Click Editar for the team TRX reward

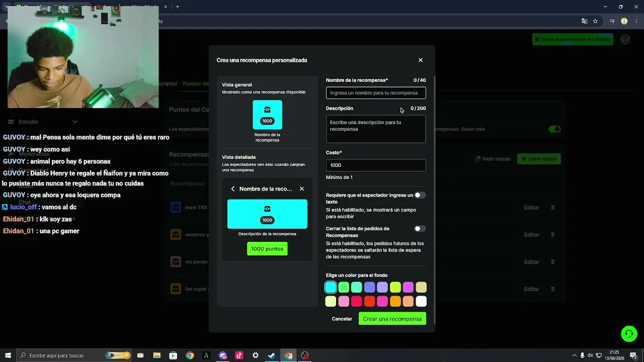(532, 208)
